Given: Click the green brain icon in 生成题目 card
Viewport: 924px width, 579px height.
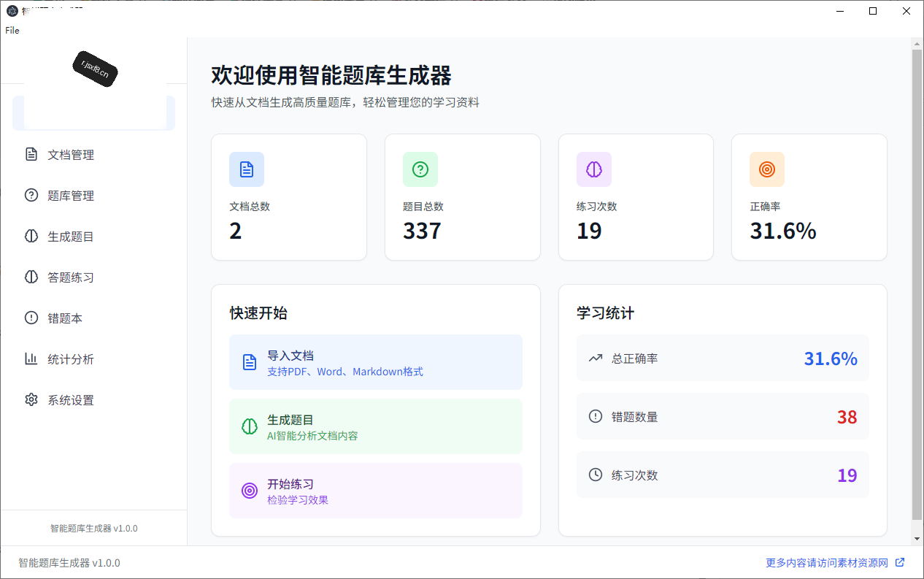Looking at the screenshot, I should click(250, 426).
